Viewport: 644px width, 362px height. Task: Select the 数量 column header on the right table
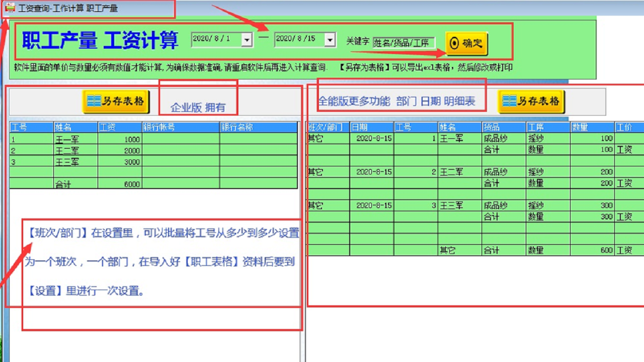click(580, 127)
